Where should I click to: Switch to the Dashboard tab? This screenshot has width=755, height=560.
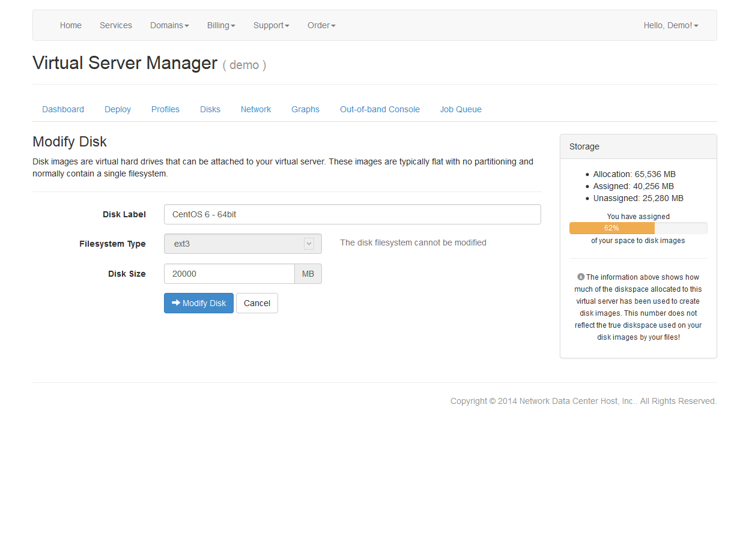[63, 109]
